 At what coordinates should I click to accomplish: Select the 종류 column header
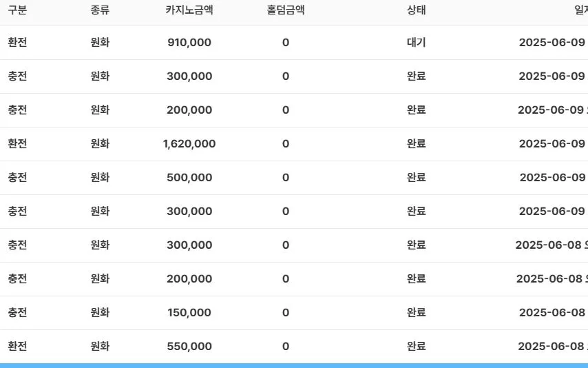100,10
